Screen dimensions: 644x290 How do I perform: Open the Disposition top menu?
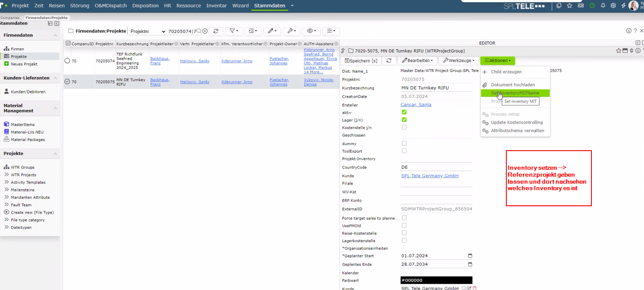[145, 6]
